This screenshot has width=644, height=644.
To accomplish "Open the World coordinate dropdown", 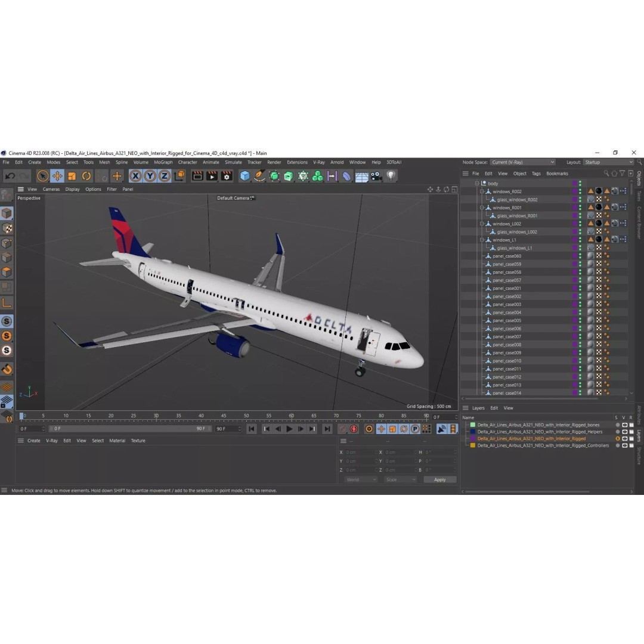I will 361,479.
